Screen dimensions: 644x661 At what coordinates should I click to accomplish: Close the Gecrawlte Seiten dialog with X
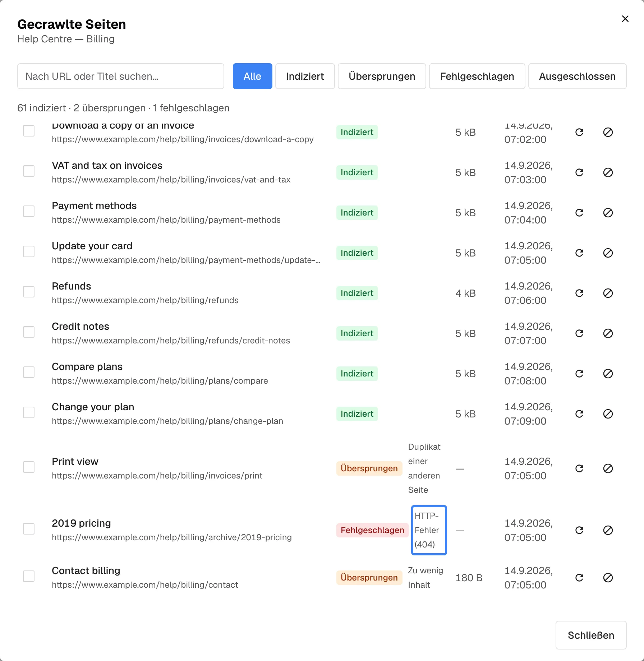[x=625, y=19]
